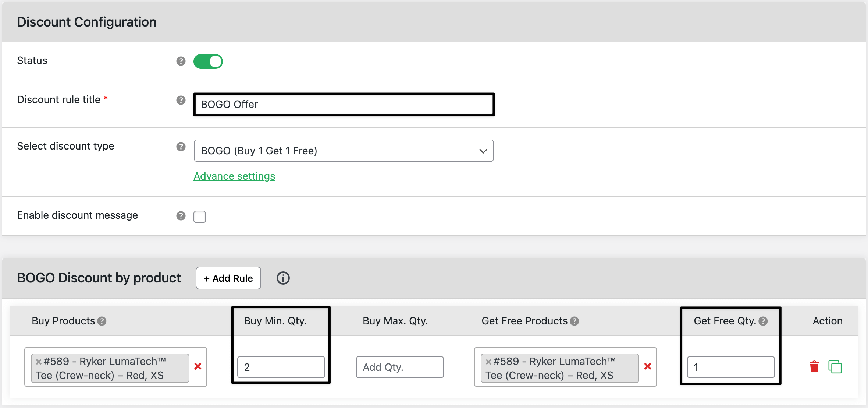Open the Advance settings link
This screenshot has width=868, height=408.
(x=234, y=176)
